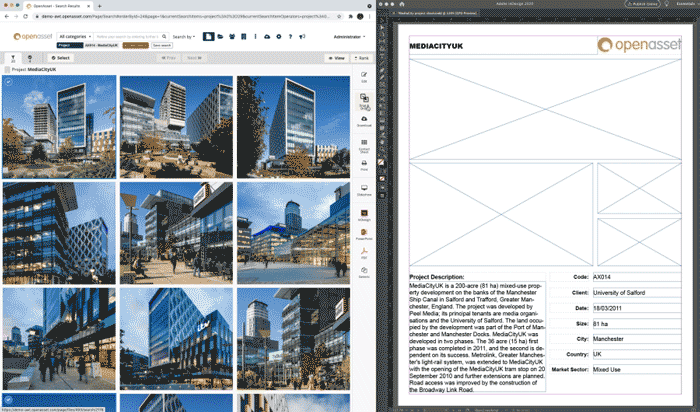Open the Rank dropdown button
The height and width of the screenshot is (412, 700).
tap(362, 58)
